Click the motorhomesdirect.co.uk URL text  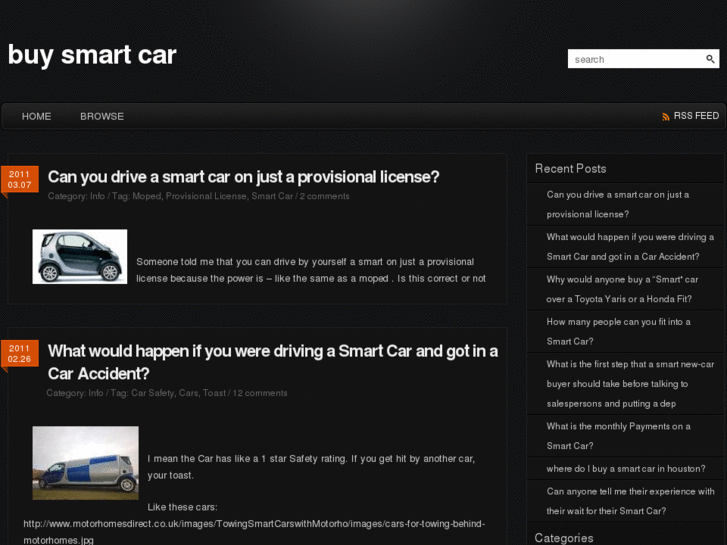coord(254,532)
